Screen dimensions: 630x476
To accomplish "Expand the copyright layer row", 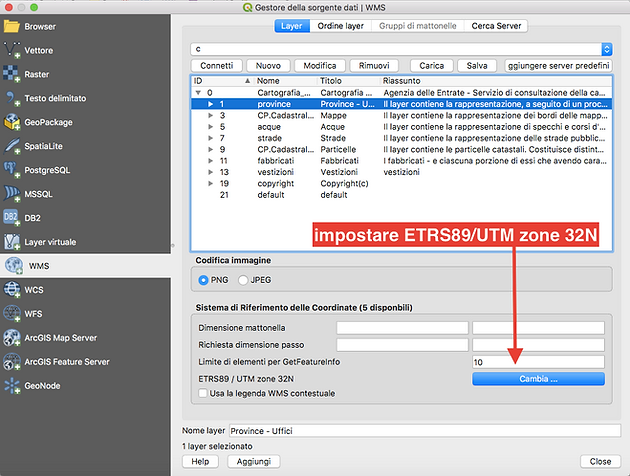I will coord(210,184).
